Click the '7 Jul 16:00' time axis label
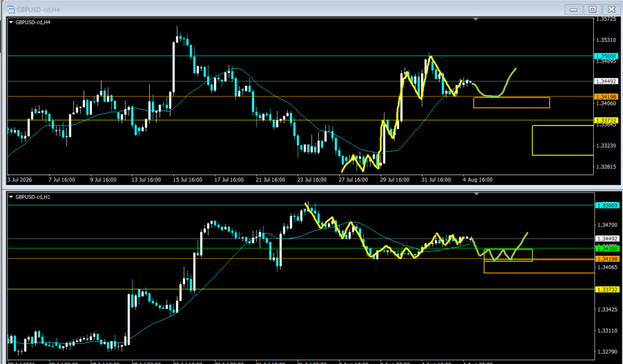The height and width of the screenshot is (364, 623). (x=61, y=180)
